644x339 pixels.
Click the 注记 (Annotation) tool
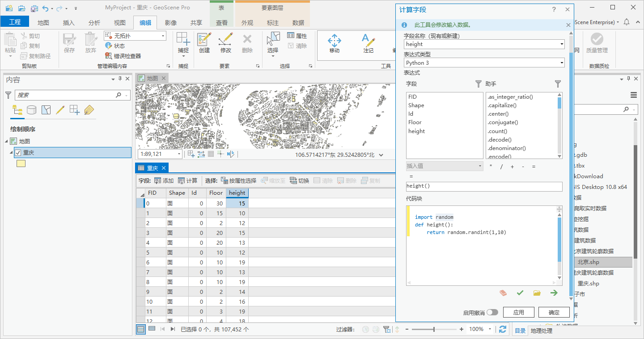pyautogui.click(x=369, y=43)
